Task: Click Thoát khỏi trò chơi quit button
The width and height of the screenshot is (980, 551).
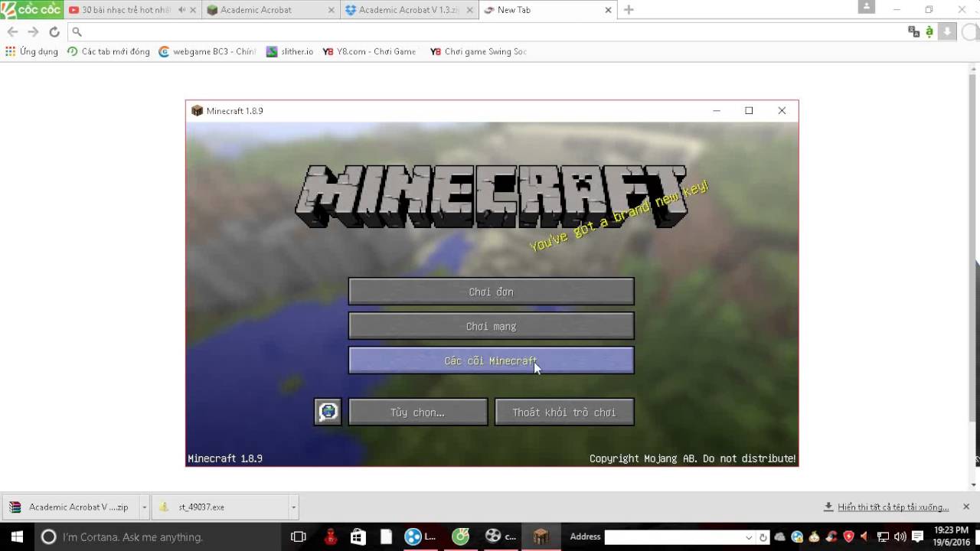Action: click(564, 412)
